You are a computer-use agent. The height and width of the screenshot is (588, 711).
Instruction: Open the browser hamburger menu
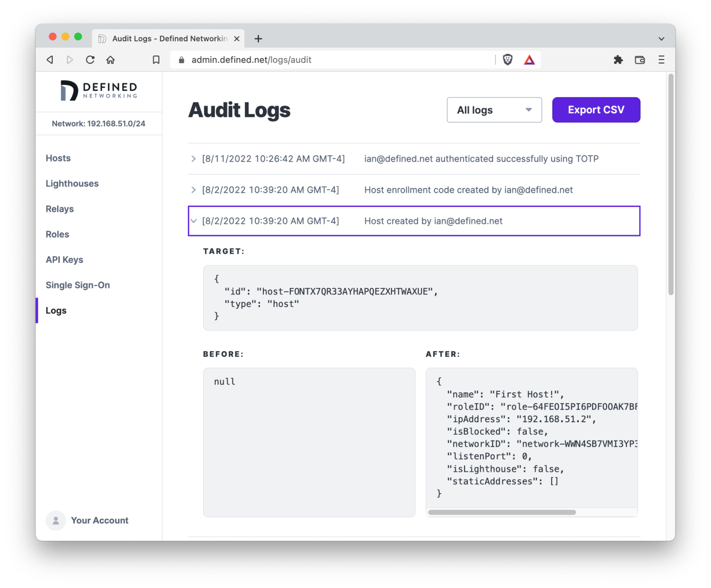[x=661, y=60]
